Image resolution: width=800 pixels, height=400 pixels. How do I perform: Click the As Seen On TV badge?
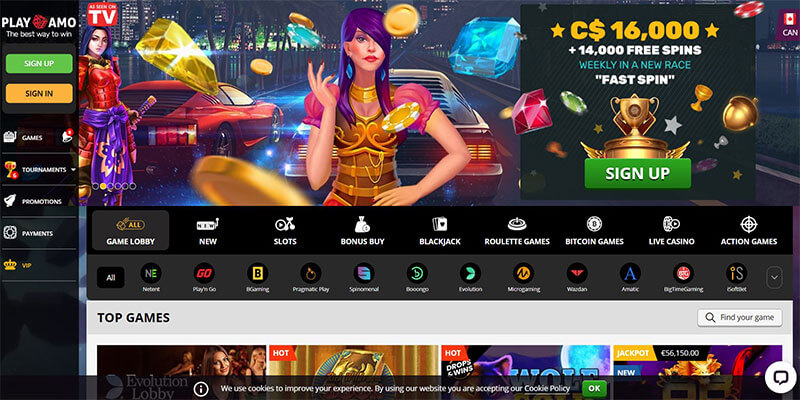[103, 14]
